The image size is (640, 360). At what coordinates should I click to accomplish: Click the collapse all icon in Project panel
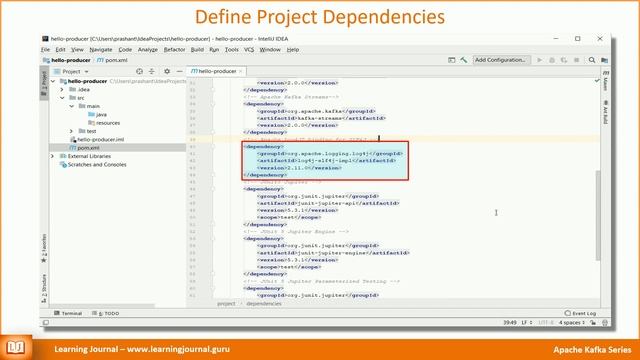point(152,71)
